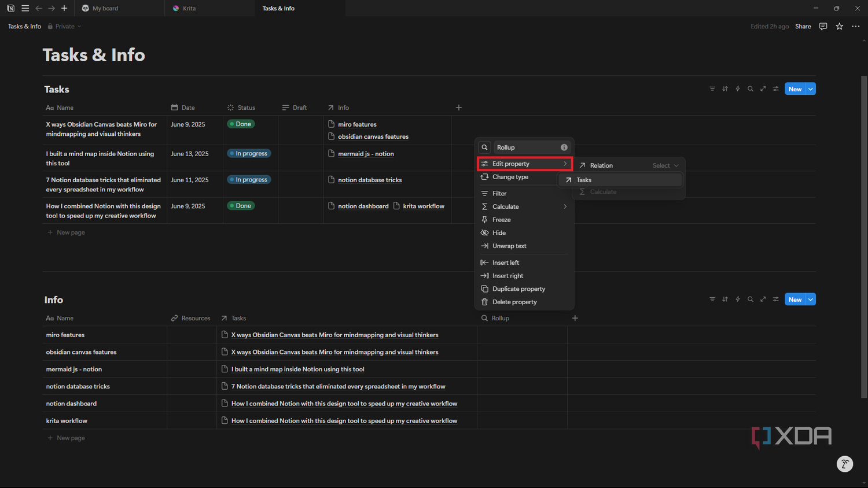Open the Edit property submenu
Viewport: 868px width, 488px height.
[x=524, y=164]
